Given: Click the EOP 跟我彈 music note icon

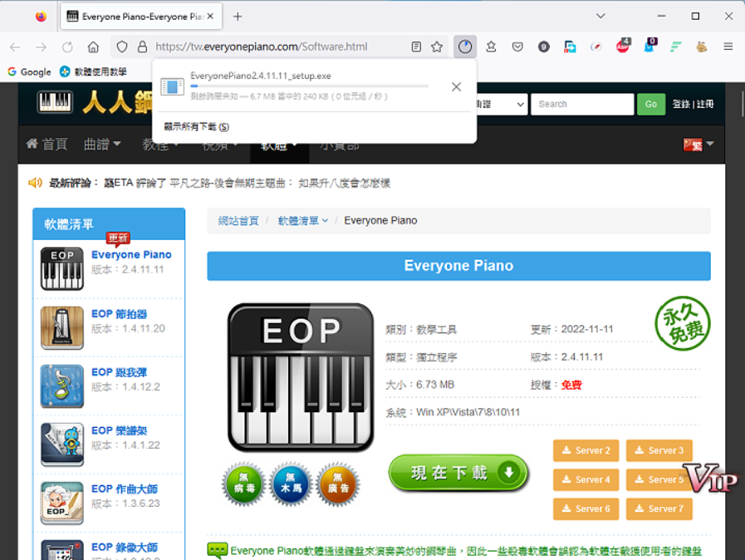Looking at the screenshot, I should [x=61, y=386].
